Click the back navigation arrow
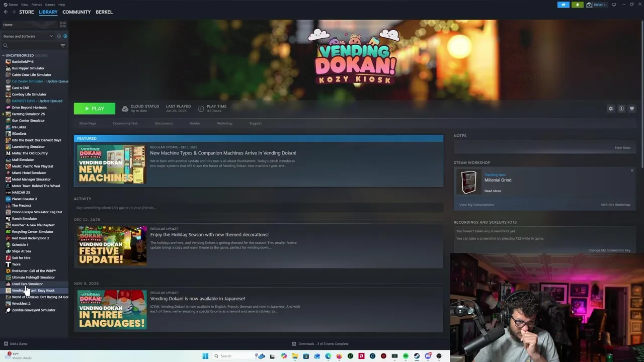This screenshot has width=644, height=362. click(6, 12)
